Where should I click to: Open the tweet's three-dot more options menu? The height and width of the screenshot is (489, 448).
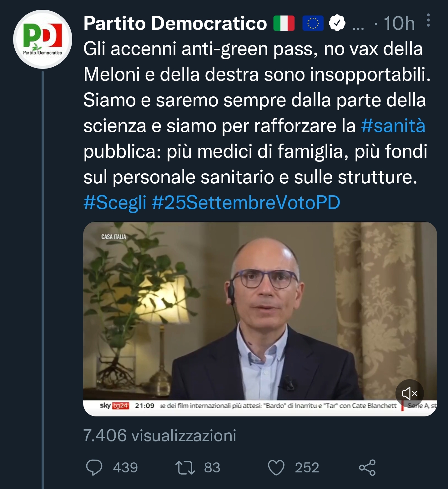[428, 20]
